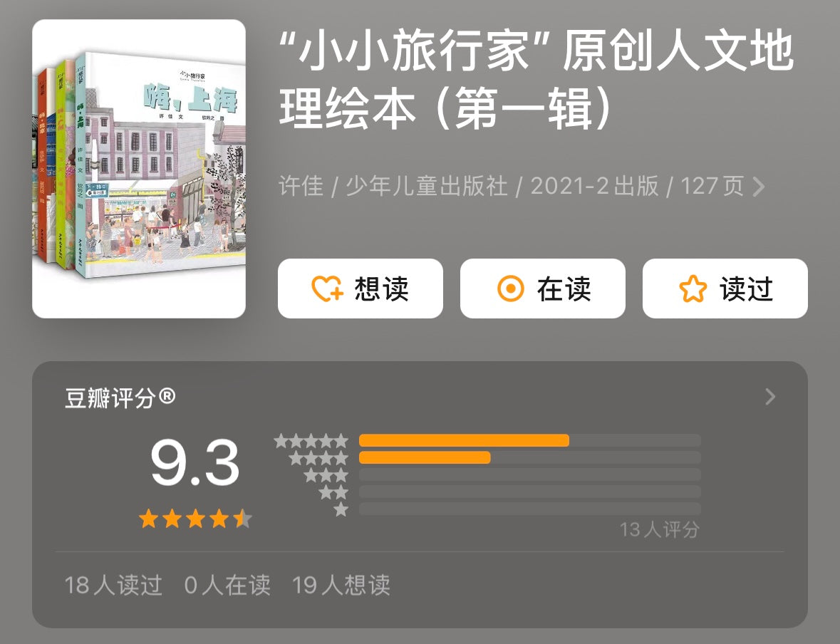
Task: Click the five-star row icon
Action: click(311, 441)
